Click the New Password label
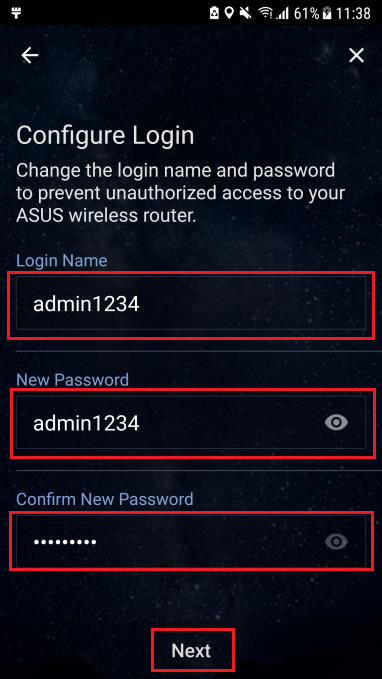 pyautogui.click(x=72, y=380)
